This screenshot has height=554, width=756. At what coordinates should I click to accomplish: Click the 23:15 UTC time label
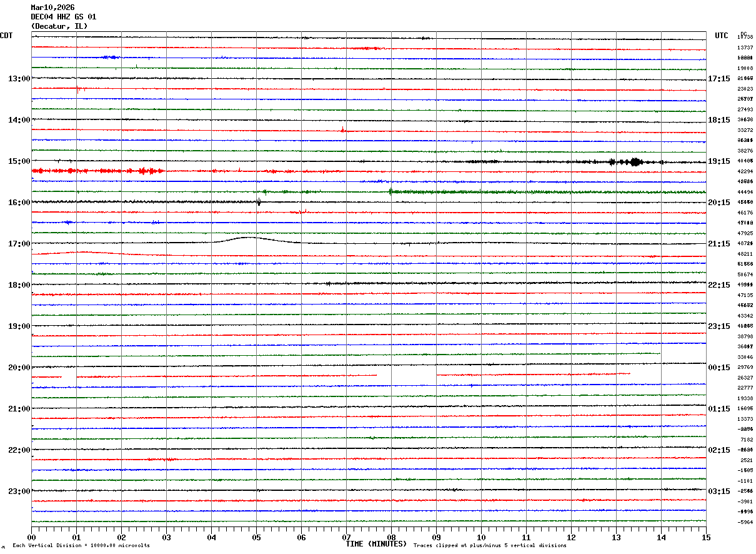pos(719,326)
